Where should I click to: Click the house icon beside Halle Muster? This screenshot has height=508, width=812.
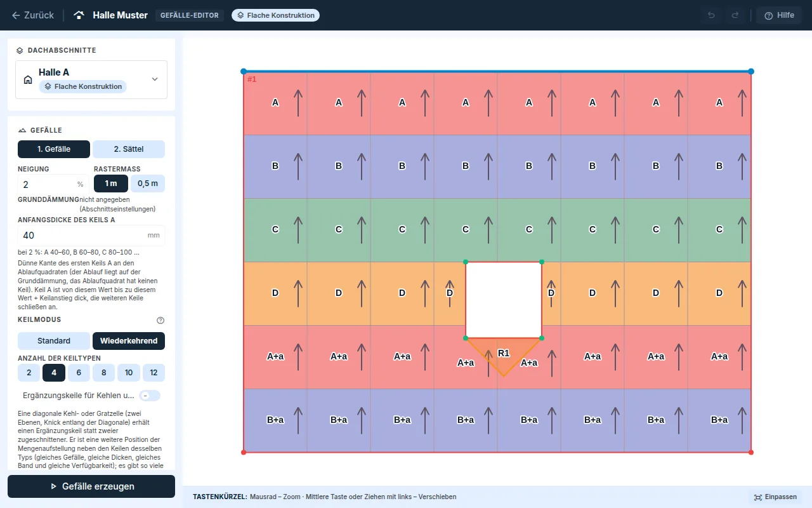[79, 15]
